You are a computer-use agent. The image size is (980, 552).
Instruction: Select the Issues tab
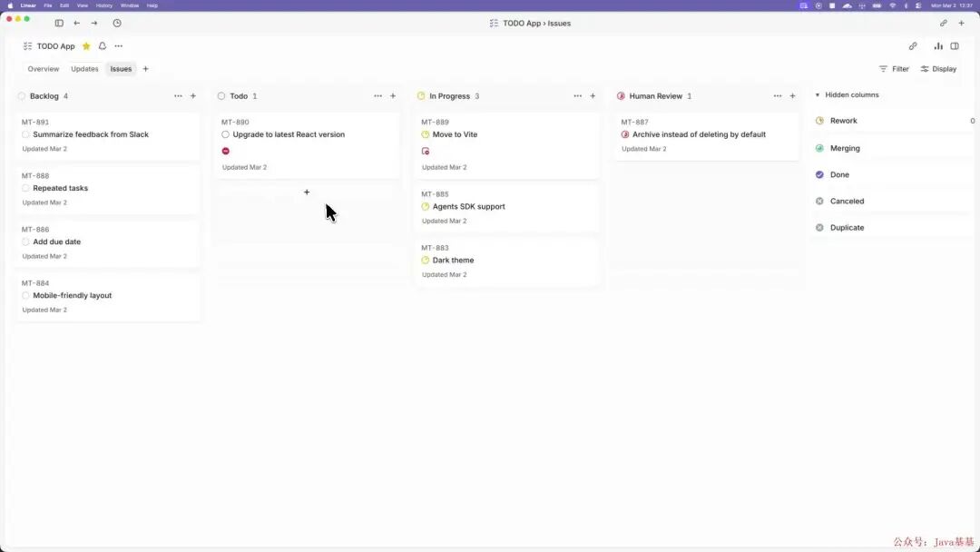coord(121,69)
